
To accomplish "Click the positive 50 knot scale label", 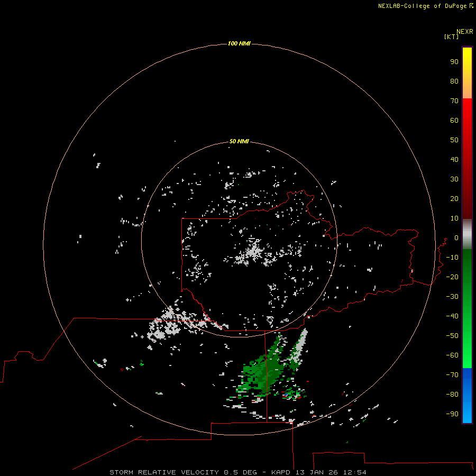I will pos(454,140).
